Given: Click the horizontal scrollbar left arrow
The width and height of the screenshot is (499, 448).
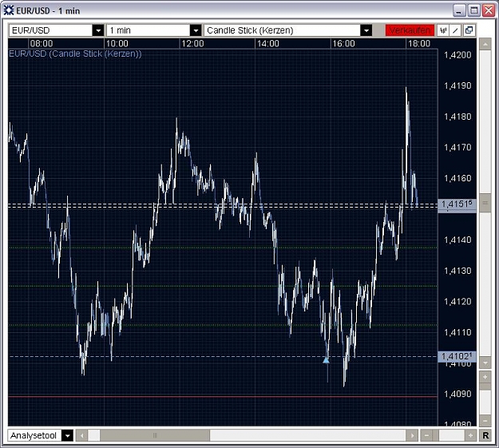Looking at the screenshot, I should 81,435.
